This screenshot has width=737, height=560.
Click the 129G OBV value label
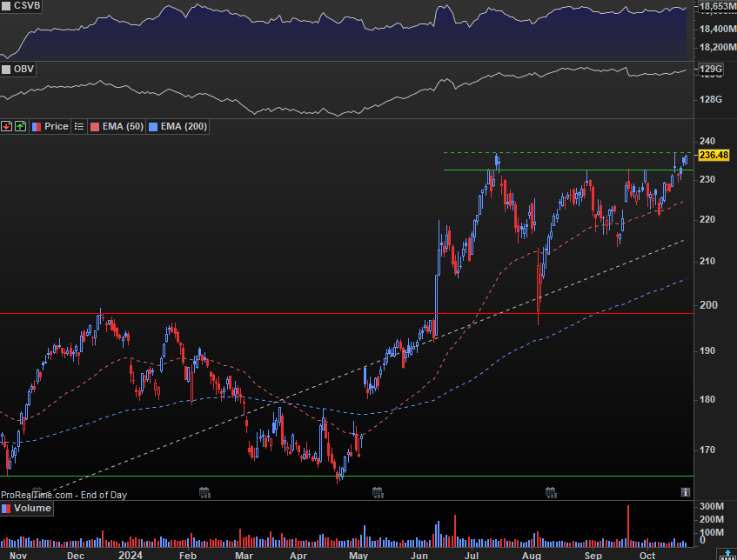click(710, 70)
